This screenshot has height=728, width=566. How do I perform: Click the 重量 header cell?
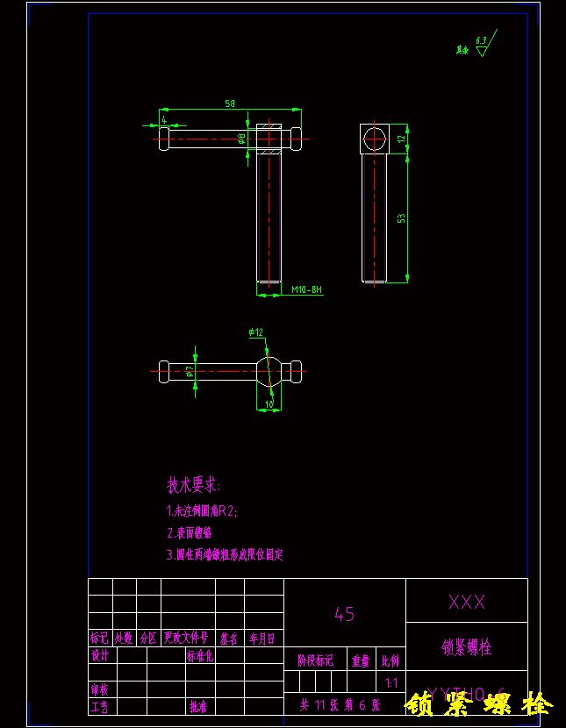pos(361,660)
